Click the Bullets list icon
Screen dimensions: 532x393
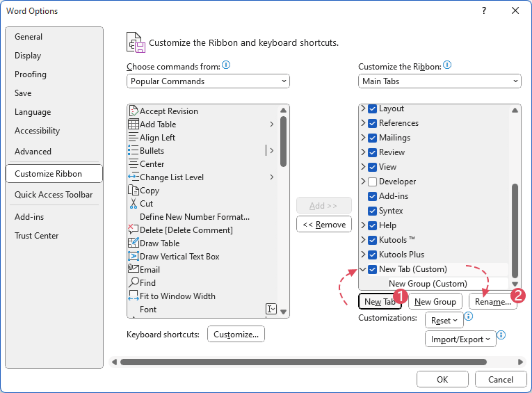134,151
